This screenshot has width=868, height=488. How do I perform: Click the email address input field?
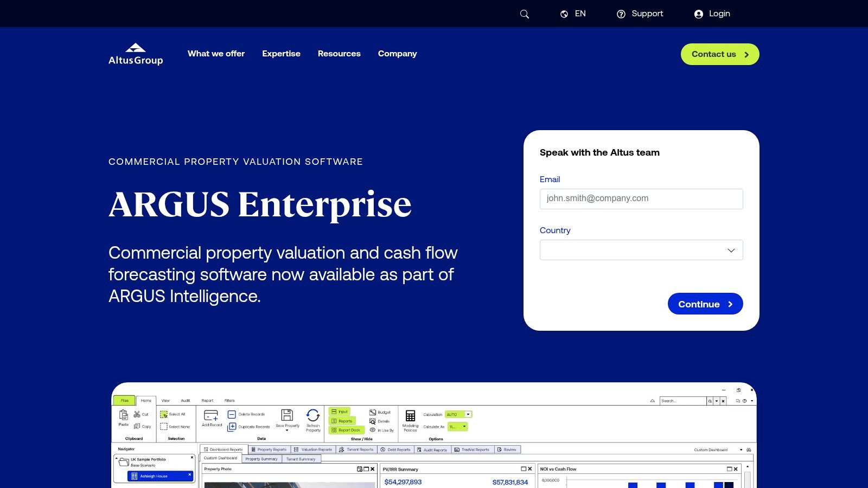641,198
